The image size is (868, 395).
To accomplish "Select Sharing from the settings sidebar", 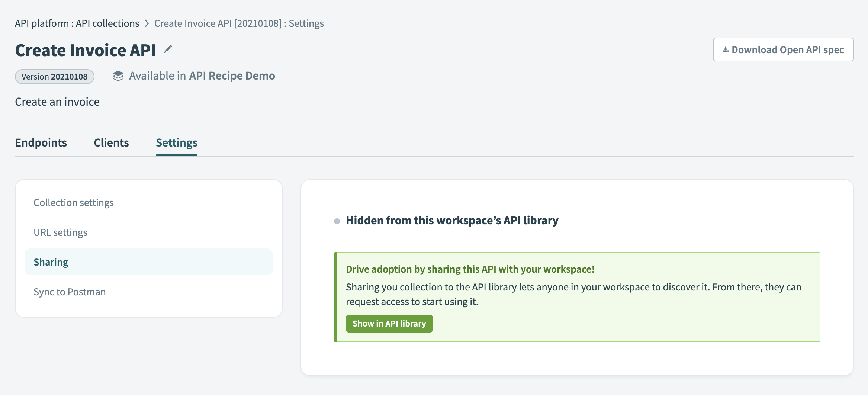I will [x=51, y=261].
